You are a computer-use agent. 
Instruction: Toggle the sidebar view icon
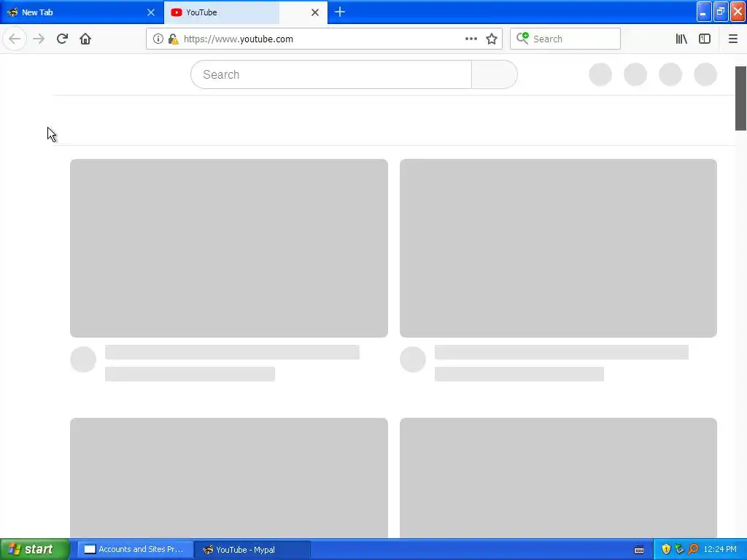pyautogui.click(x=705, y=39)
